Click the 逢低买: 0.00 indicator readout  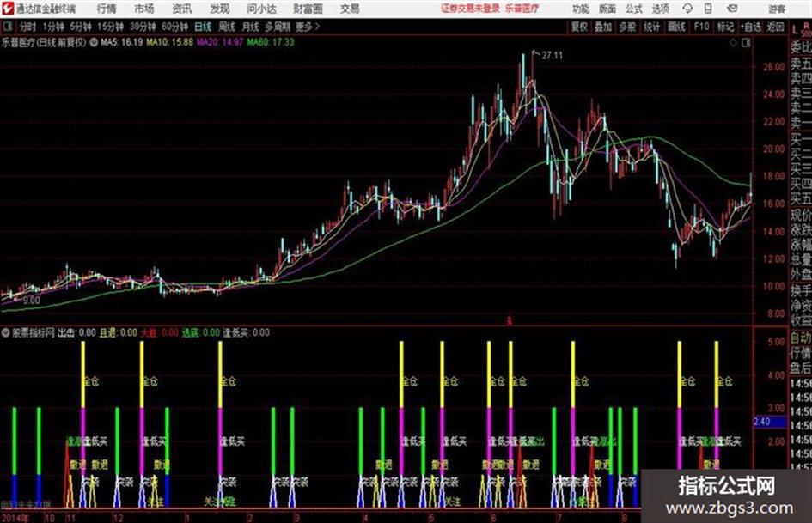point(246,333)
